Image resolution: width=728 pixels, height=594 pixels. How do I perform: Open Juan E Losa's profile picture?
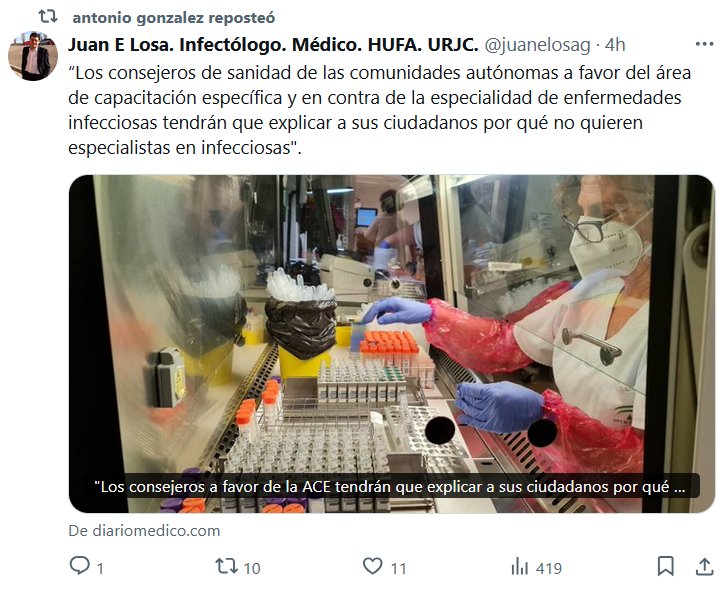[33, 56]
